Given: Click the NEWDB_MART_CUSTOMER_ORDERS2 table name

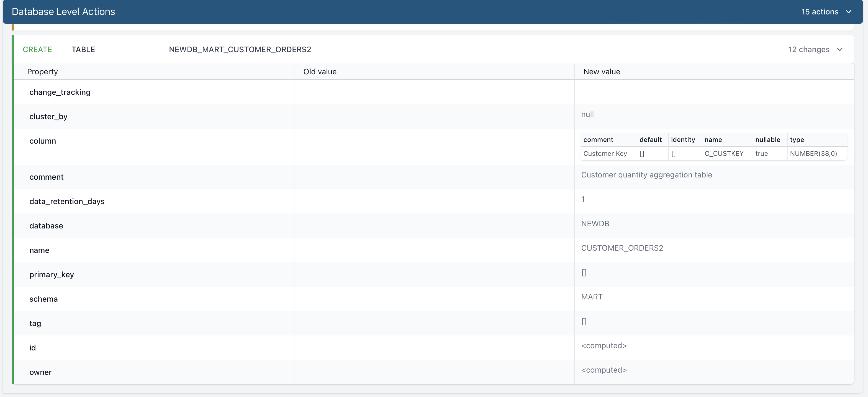Looking at the screenshot, I should (x=240, y=50).
